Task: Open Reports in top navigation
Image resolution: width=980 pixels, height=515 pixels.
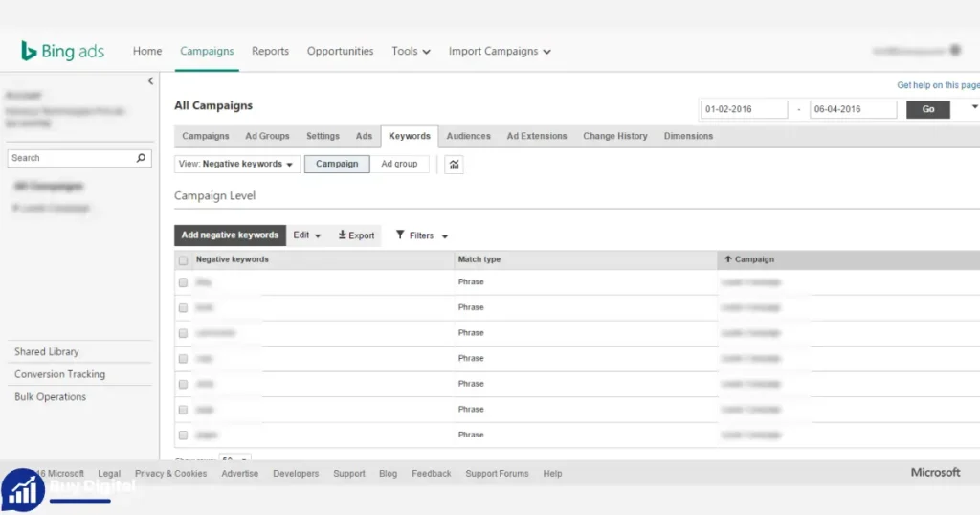Action: coord(270,52)
